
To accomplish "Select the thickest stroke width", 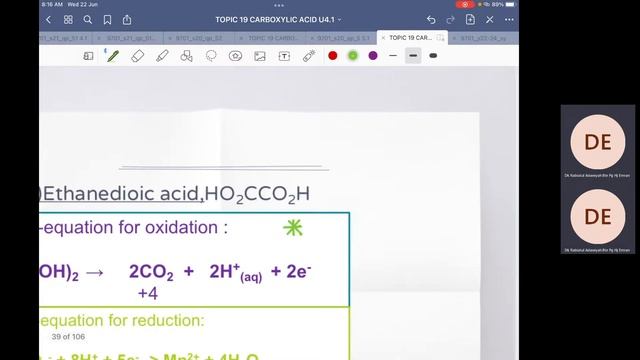I will 433,56.
